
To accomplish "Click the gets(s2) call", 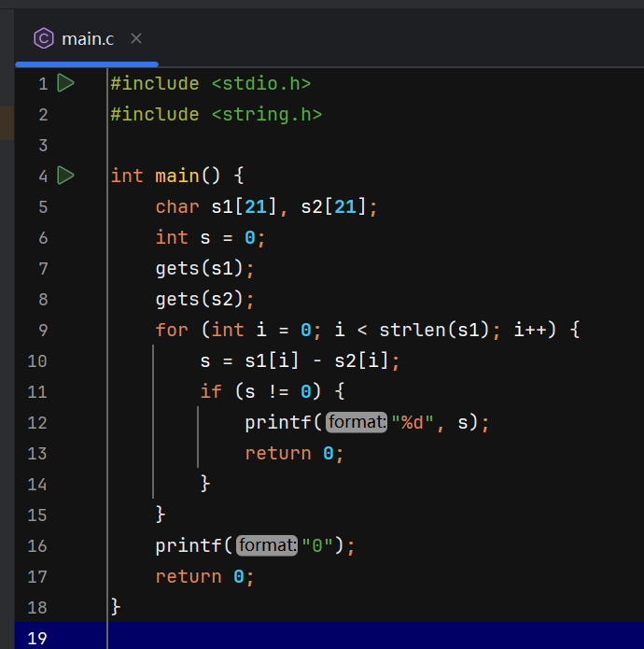I will [200, 299].
